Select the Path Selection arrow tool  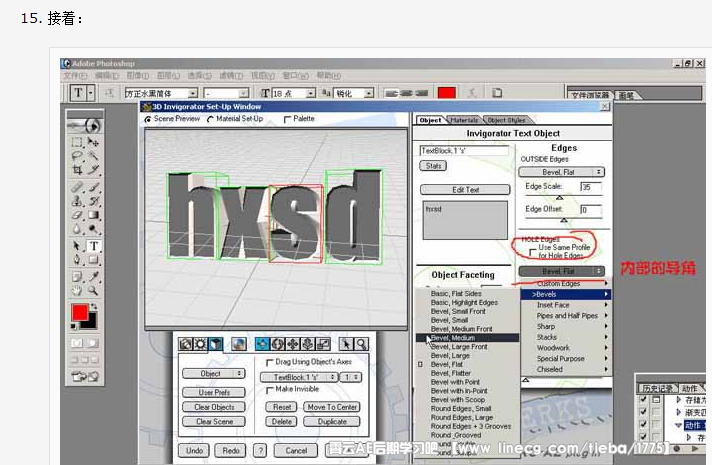pos(77,246)
